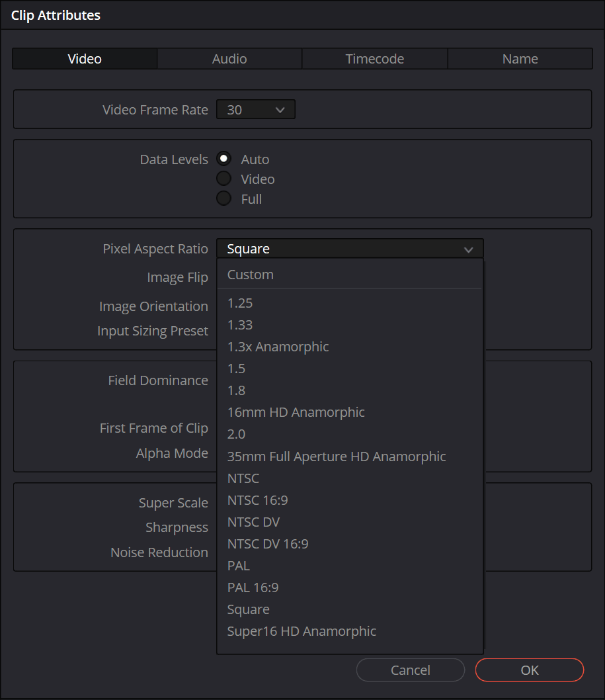
Task: Select PAL 16:9 aspect ratio
Action: (254, 588)
